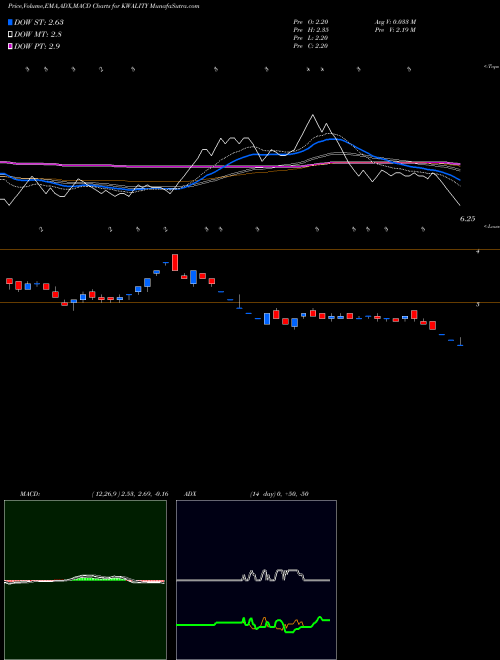Click the blue DOW ST legend swatch
500x660 pixels.
pyautogui.click(x=10, y=22)
